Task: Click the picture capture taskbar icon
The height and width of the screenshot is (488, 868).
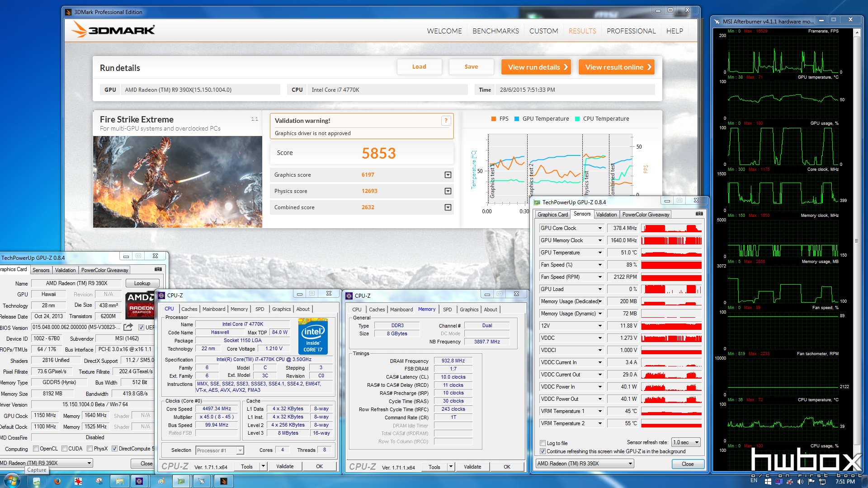Action: point(37,481)
